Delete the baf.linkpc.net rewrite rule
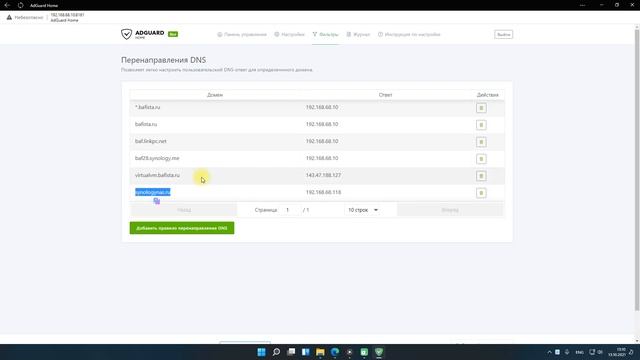This screenshot has height=360, width=640. (481, 142)
